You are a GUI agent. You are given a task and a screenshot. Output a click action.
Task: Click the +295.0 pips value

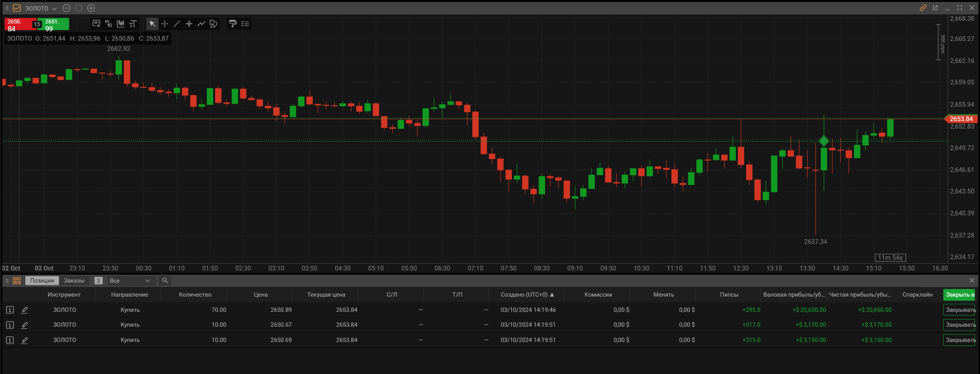(x=751, y=310)
